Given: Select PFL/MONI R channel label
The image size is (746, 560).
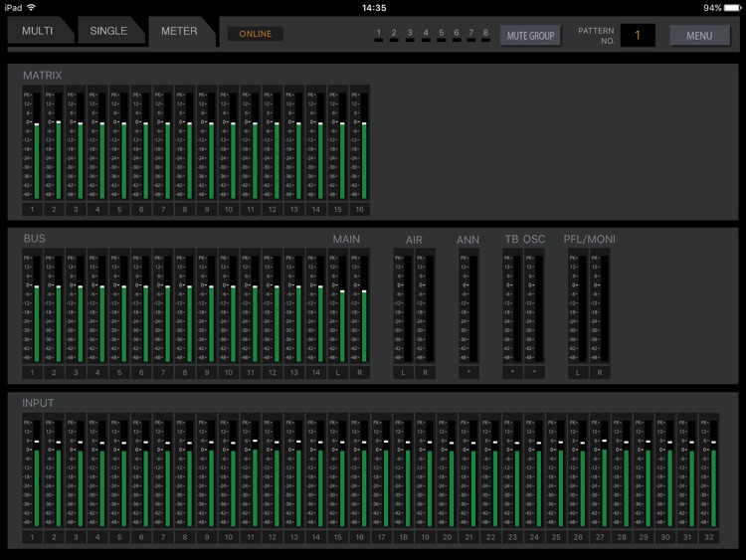Looking at the screenshot, I should [x=600, y=373].
